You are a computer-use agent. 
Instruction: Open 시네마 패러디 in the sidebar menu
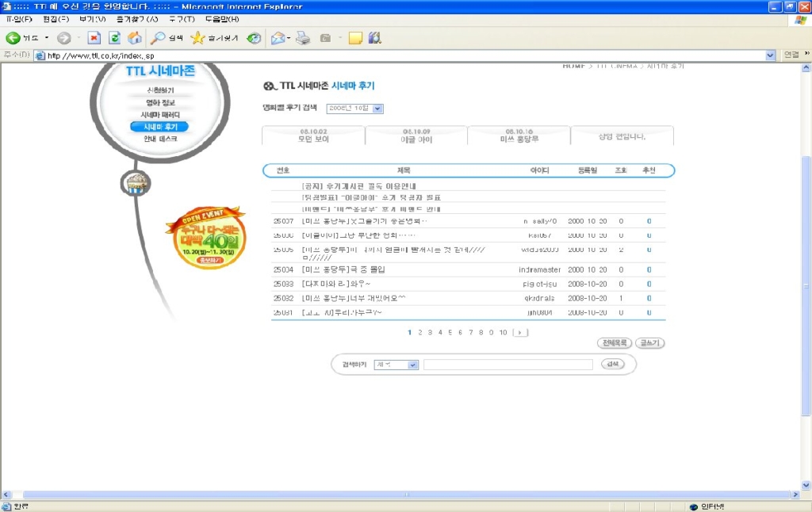(160, 114)
